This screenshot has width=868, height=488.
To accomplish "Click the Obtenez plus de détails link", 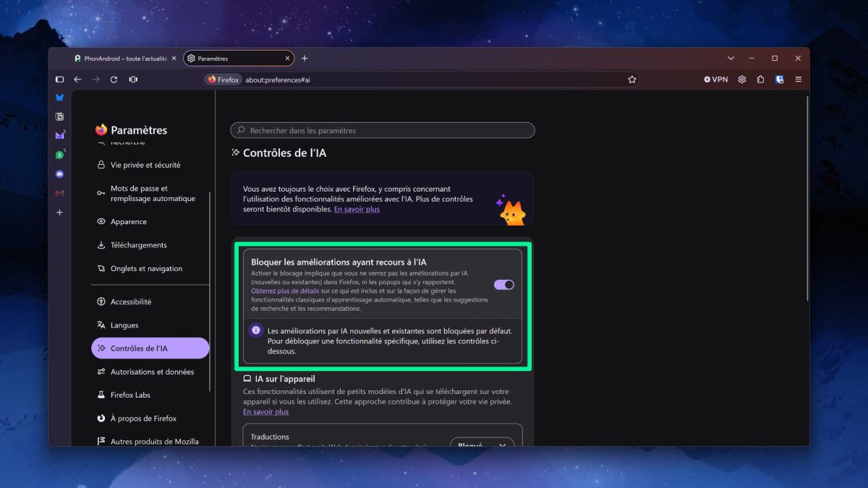I will coord(285,291).
